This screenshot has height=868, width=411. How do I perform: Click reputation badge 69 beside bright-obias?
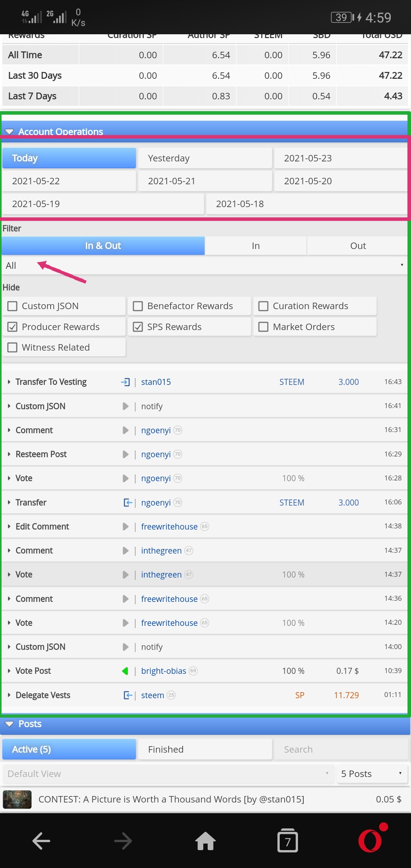[193, 671]
